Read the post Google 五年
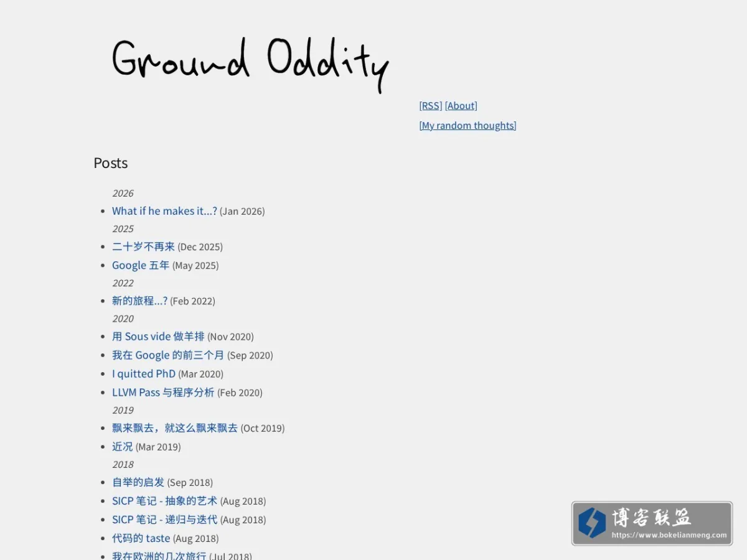This screenshot has height=560, width=747. 141,265
